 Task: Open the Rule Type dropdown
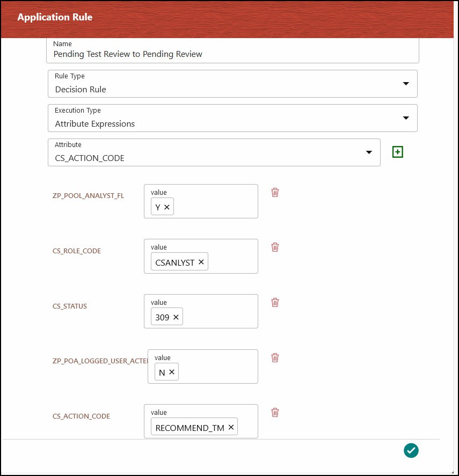[406, 84]
